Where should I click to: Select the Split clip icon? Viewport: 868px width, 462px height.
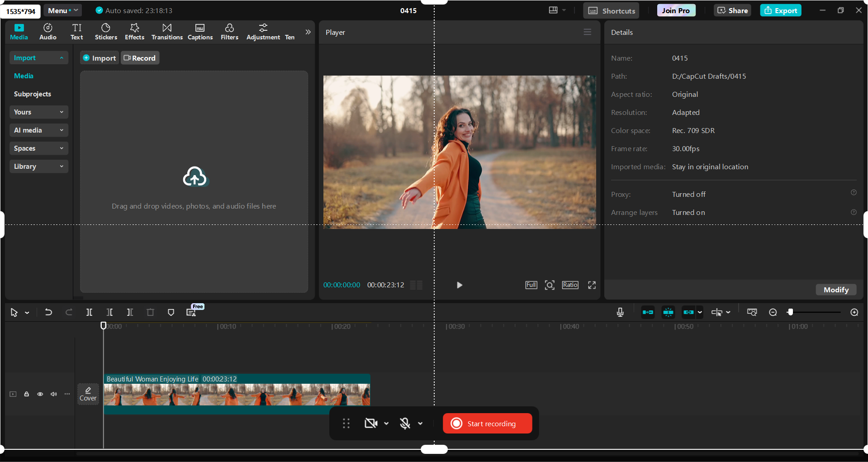point(89,312)
